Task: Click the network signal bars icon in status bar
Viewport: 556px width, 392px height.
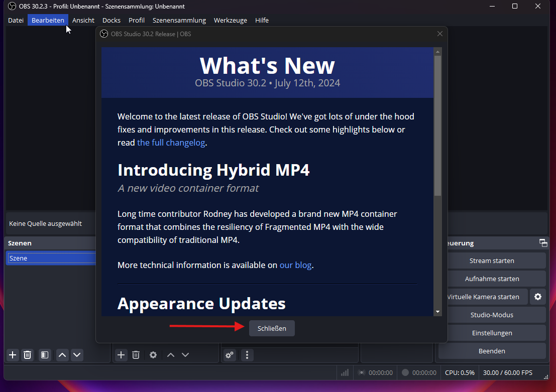Action: (345, 372)
